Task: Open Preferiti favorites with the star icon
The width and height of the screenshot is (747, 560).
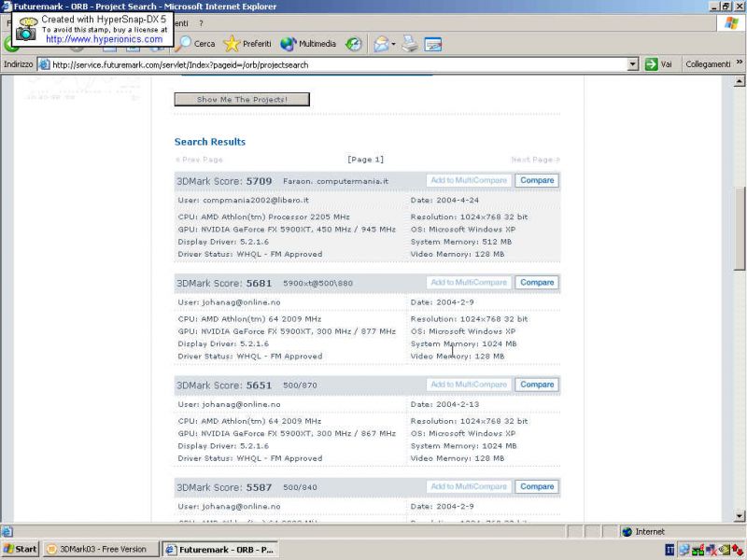Action: pyautogui.click(x=232, y=44)
